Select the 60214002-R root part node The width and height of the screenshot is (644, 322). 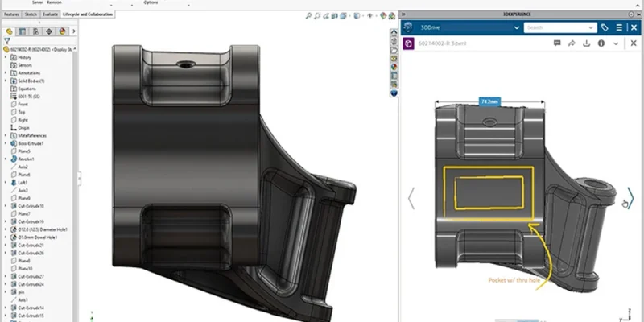pos(38,49)
